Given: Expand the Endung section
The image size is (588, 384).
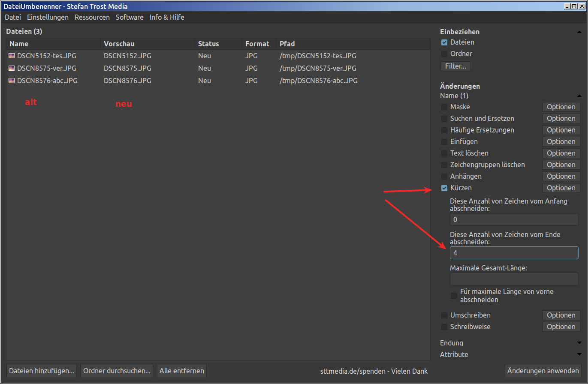Looking at the screenshot, I should click(579, 343).
